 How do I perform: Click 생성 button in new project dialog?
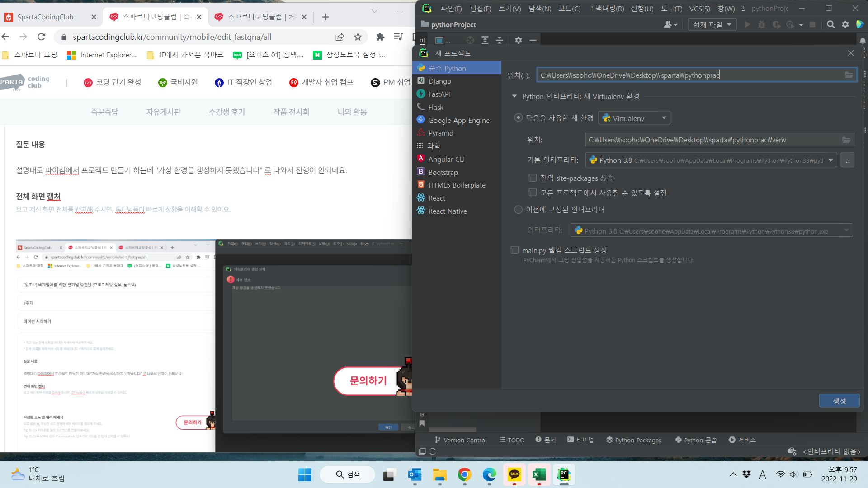[x=839, y=401]
